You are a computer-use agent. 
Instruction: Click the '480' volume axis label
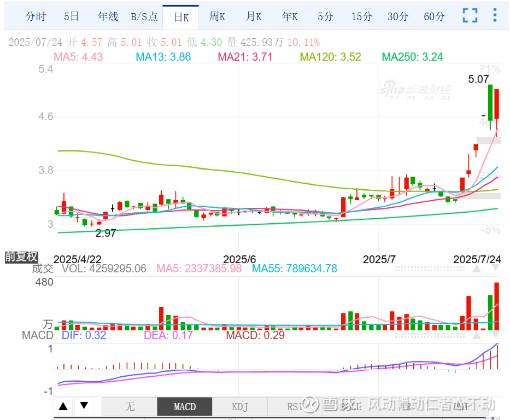(44, 282)
